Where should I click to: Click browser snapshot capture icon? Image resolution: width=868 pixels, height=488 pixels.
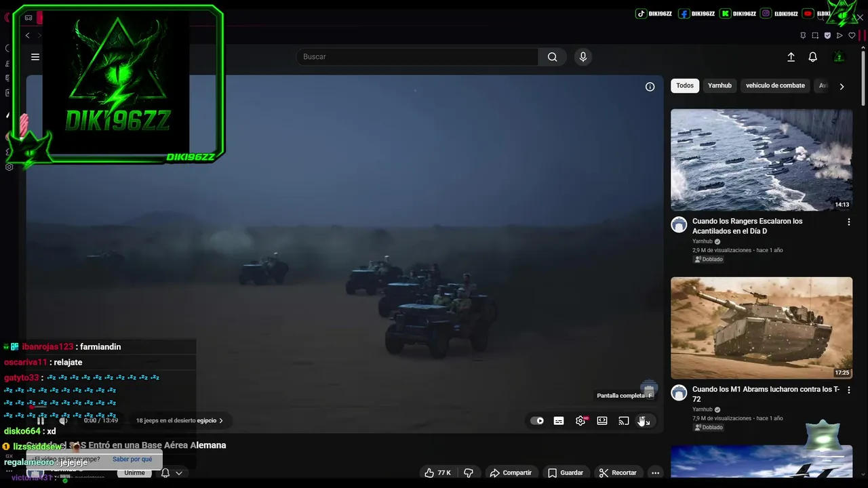click(x=815, y=35)
